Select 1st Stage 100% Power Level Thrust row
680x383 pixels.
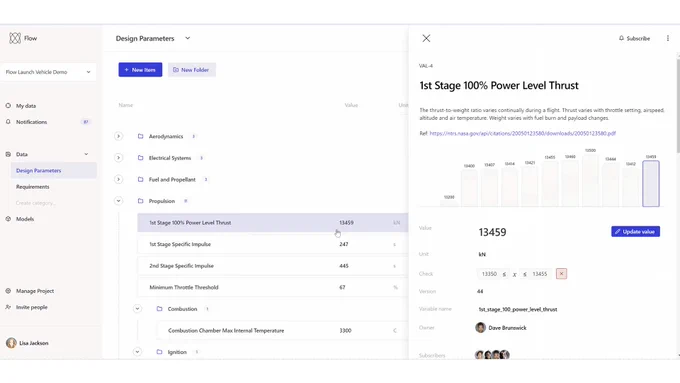click(x=273, y=223)
